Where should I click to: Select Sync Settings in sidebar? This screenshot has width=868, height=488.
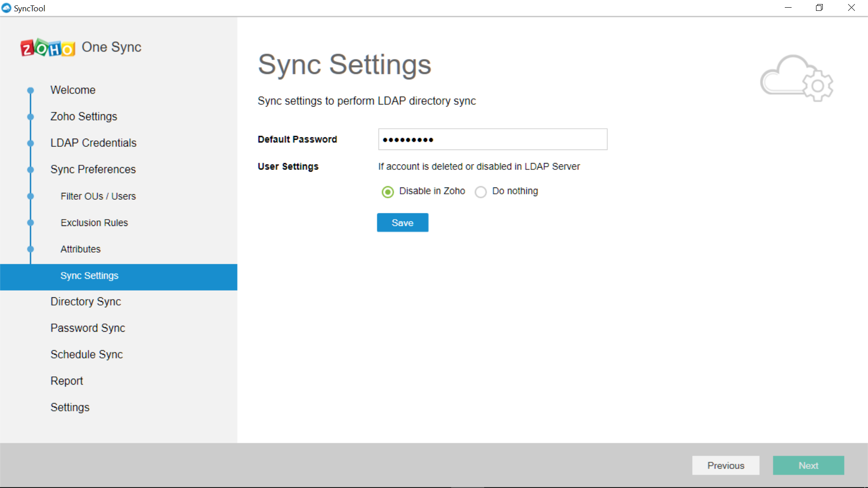pyautogui.click(x=90, y=276)
